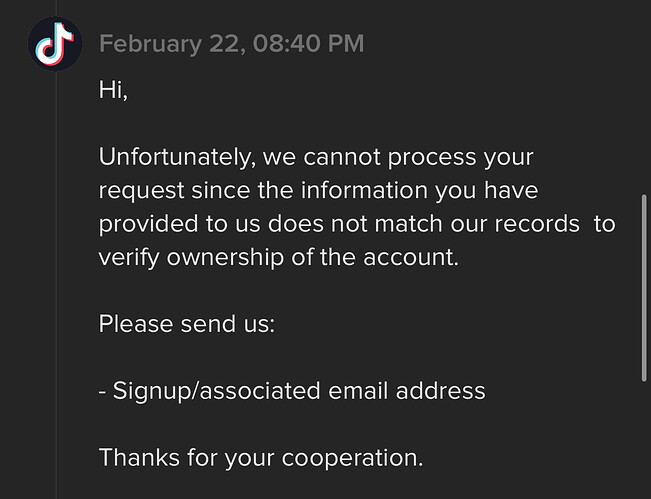
Task: Click "Thanks for your cooperation." closing line
Action: pos(261,458)
